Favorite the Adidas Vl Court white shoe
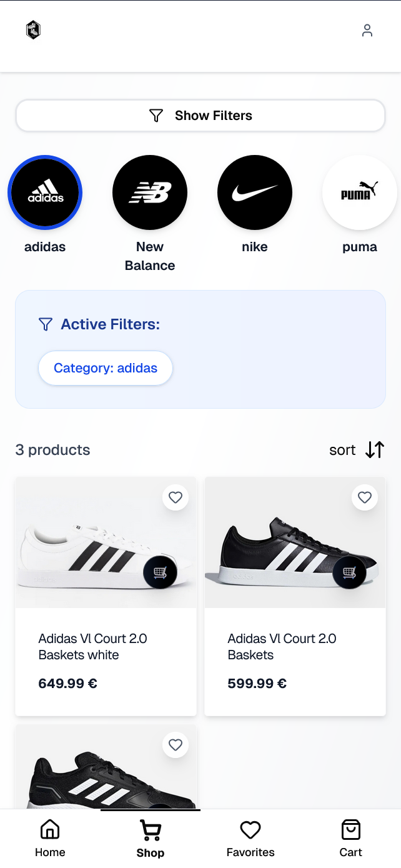Image resolution: width=401 pixels, height=868 pixels. click(x=176, y=497)
